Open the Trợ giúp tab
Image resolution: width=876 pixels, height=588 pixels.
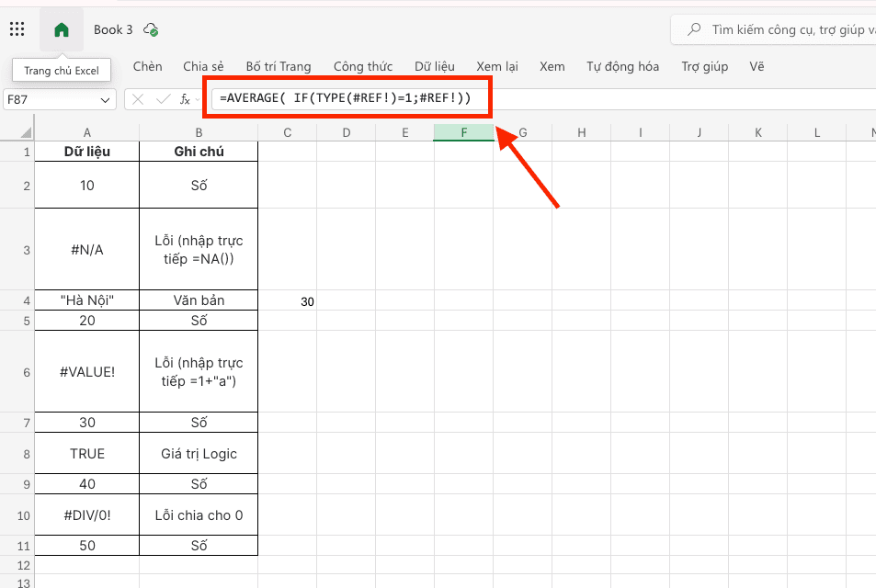704,66
